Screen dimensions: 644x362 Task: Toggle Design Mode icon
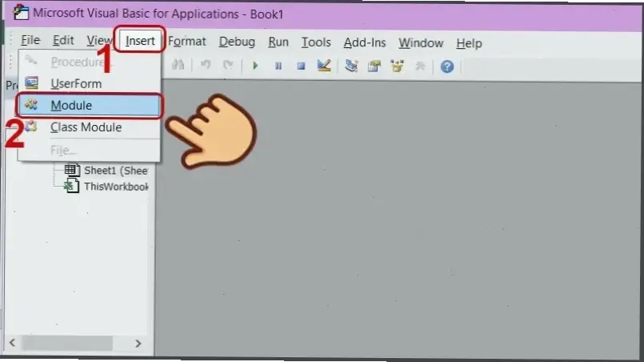[x=324, y=66]
